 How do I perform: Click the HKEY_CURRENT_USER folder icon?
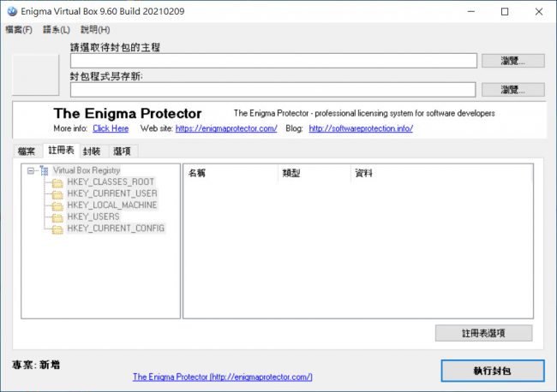(x=57, y=194)
